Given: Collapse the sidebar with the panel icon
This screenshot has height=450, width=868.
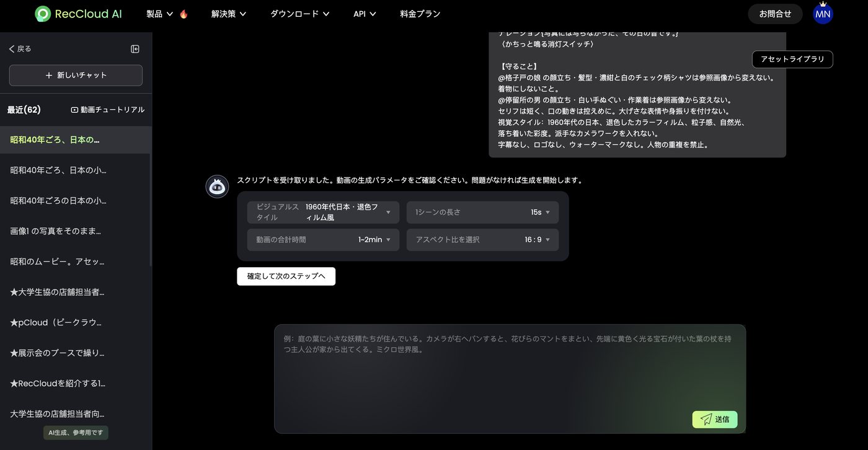Looking at the screenshot, I should point(135,49).
